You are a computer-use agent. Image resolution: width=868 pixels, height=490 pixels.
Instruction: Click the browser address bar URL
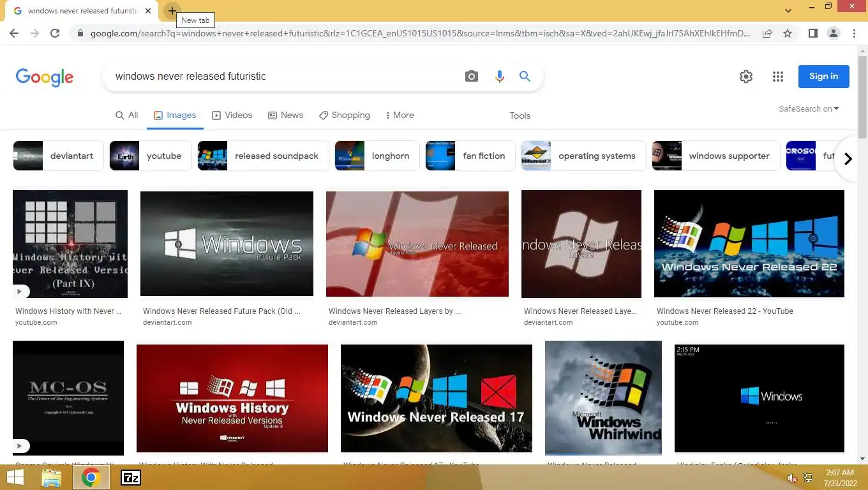tap(420, 33)
